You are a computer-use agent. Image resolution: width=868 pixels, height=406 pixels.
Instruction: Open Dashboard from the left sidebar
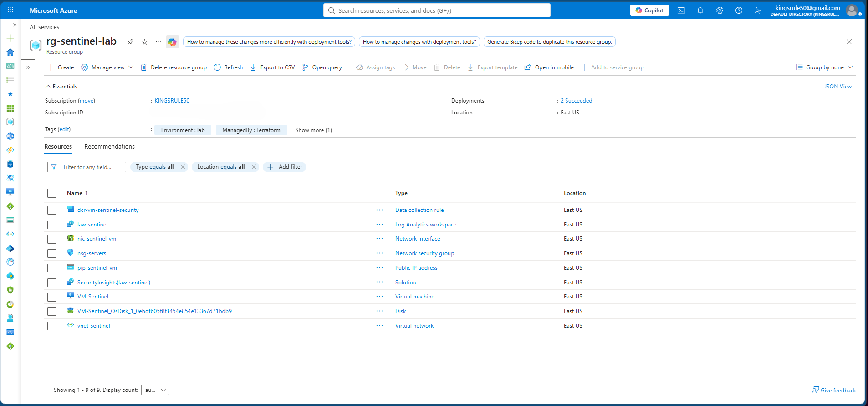[x=10, y=66]
